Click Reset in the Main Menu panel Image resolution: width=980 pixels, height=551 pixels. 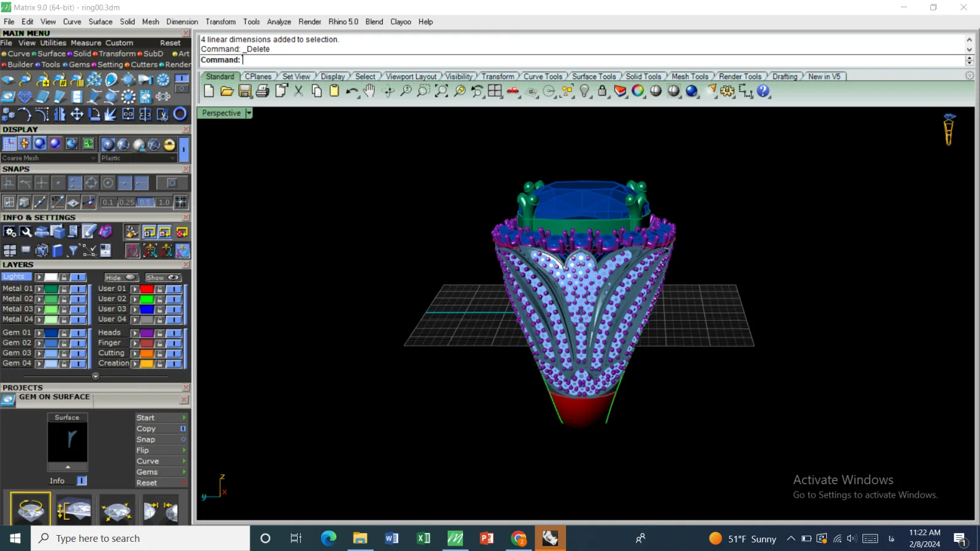click(x=170, y=43)
